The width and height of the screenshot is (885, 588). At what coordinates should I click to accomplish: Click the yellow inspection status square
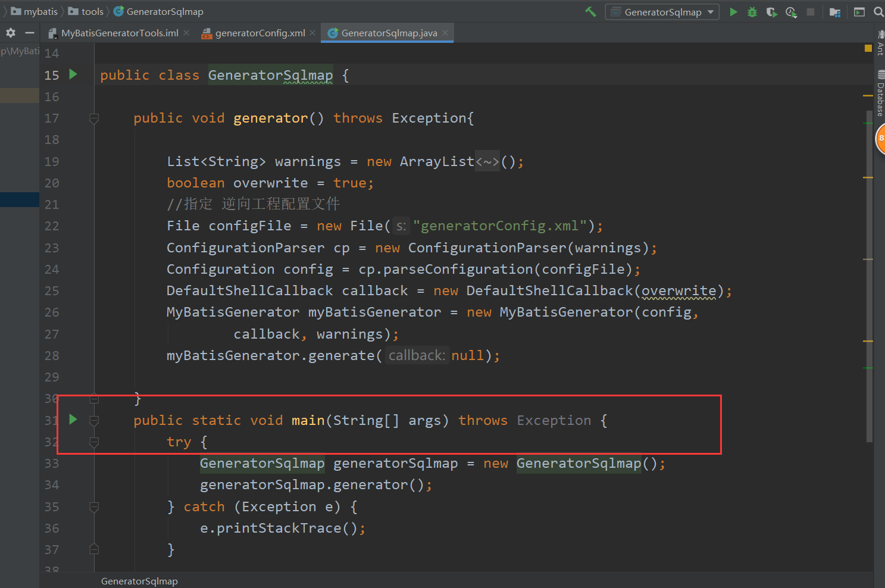click(868, 48)
